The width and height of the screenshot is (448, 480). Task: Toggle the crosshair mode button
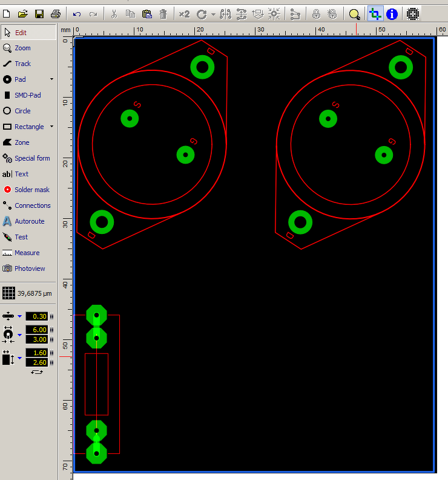(x=375, y=14)
